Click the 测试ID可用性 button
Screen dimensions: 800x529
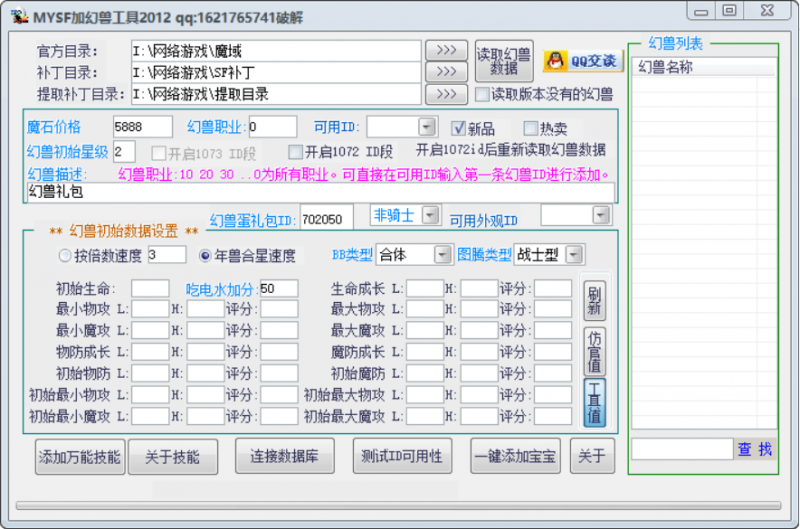point(402,456)
